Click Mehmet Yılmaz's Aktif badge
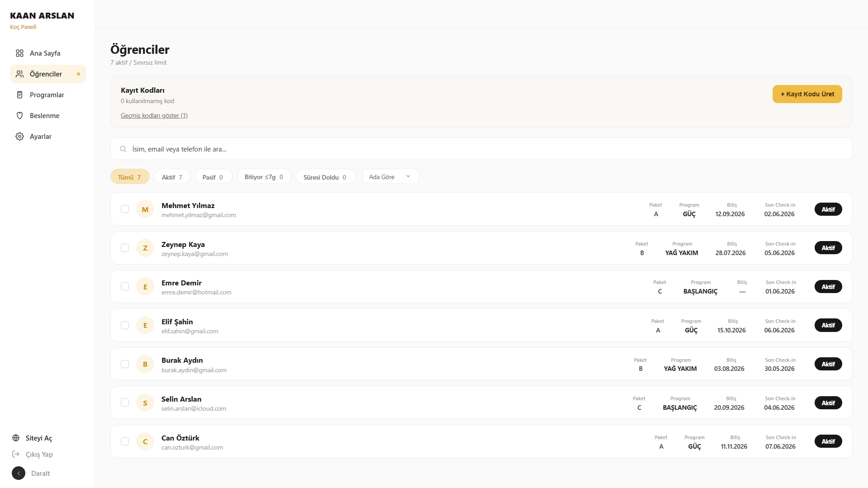868x488 pixels. (828, 209)
